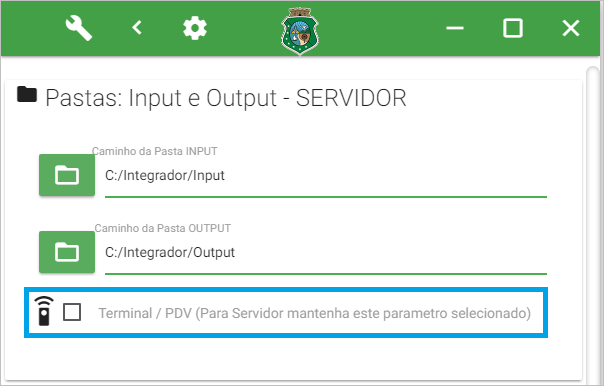Click the Terminal remote signal icon

point(44,311)
